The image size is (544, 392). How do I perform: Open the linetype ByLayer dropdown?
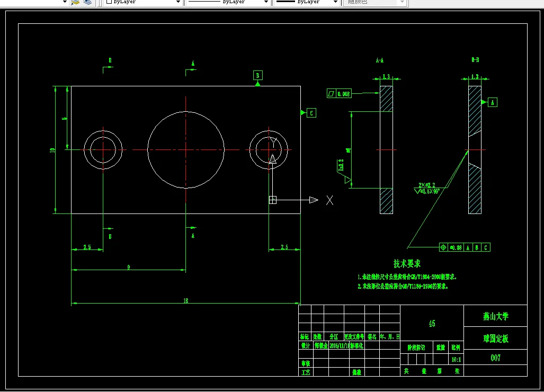point(228,2)
